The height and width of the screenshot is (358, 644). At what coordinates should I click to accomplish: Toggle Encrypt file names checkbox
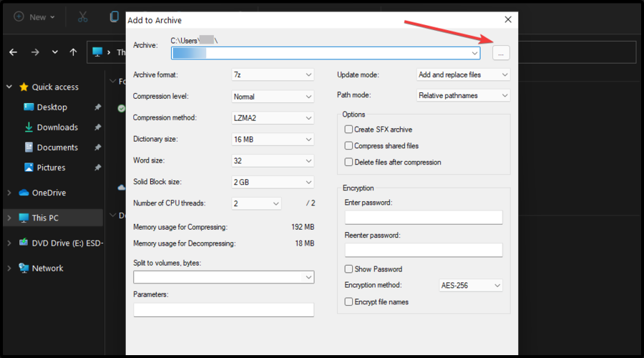tap(348, 302)
